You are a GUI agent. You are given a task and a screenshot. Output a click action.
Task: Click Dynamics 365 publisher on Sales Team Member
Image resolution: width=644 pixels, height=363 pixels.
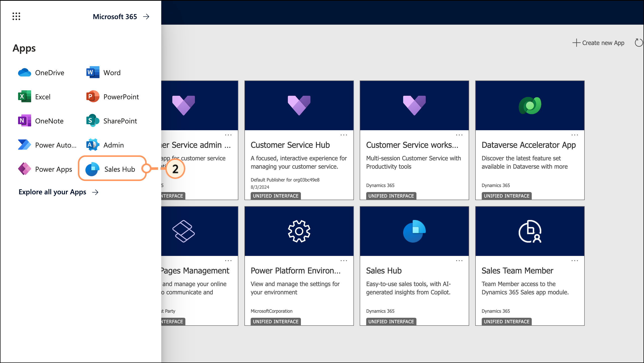pyautogui.click(x=496, y=311)
